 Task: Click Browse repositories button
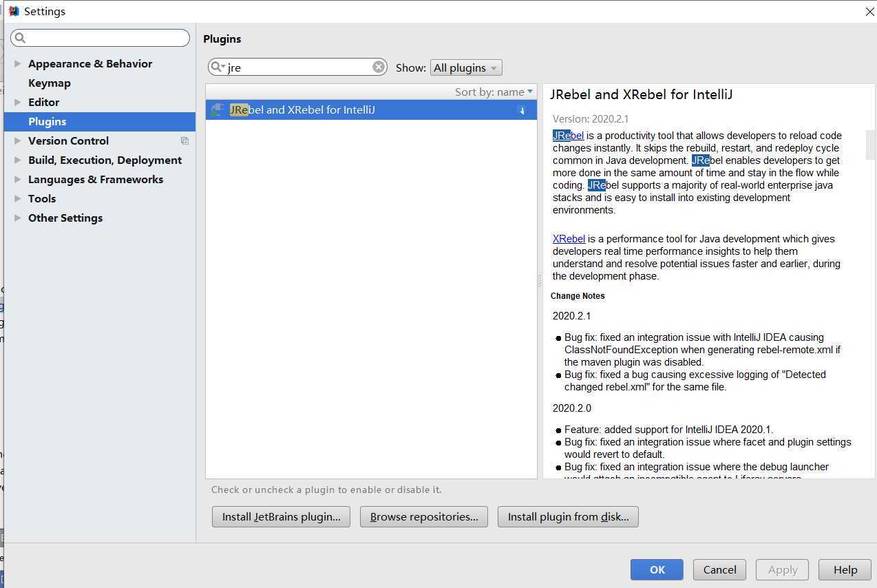pyautogui.click(x=424, y=516)
